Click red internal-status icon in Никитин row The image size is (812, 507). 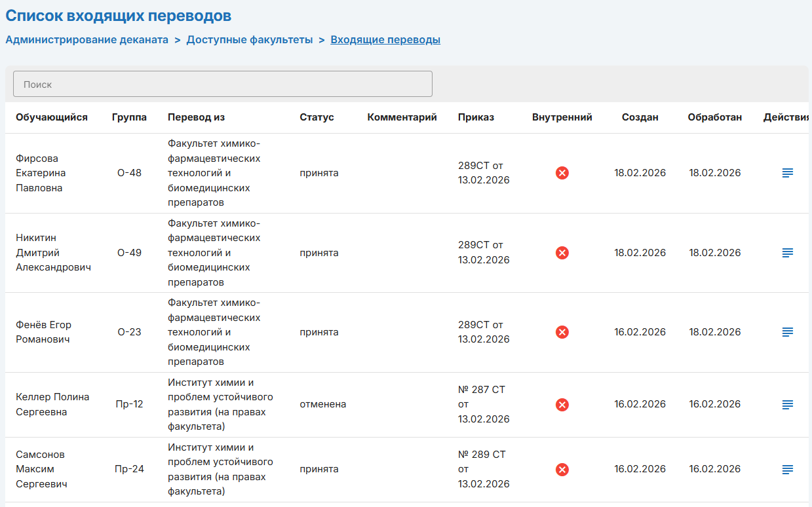click(562, 253)
